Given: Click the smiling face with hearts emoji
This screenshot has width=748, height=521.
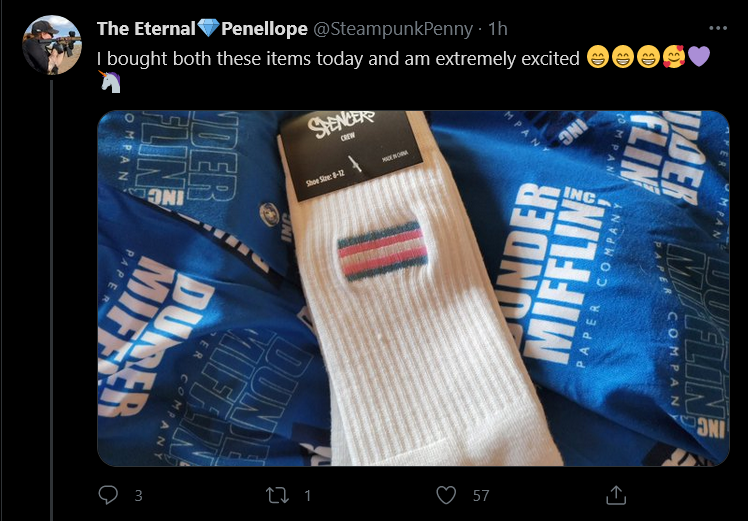Looking at the screenshot, I should click(x=674, y=58).
